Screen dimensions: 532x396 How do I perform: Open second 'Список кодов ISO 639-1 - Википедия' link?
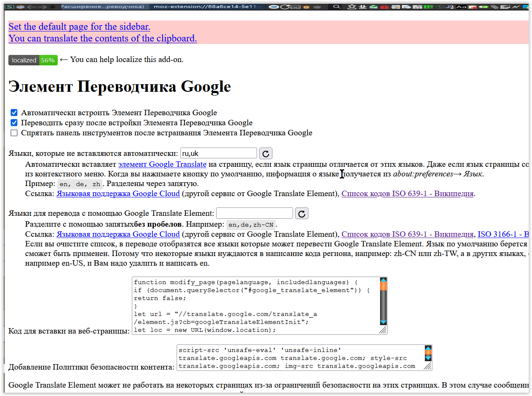pyautogui.click(x=408, y=234)
